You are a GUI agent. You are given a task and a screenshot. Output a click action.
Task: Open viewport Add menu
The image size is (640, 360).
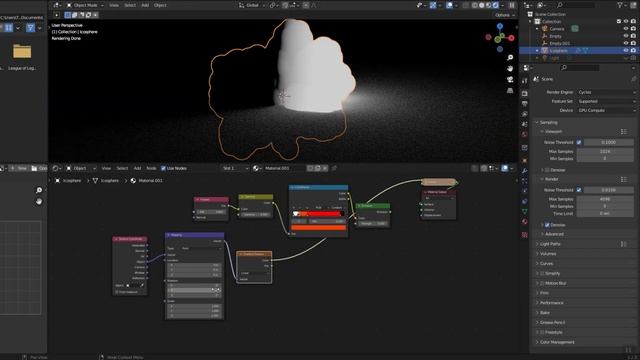[145, 5]
